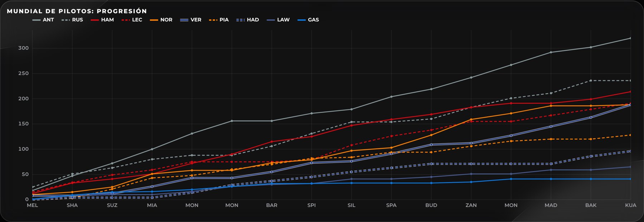The width and height of the screenshot is (644, 222).
Task: Click the HAM line's final point at KUA
Action: click(x=630, y=92)
